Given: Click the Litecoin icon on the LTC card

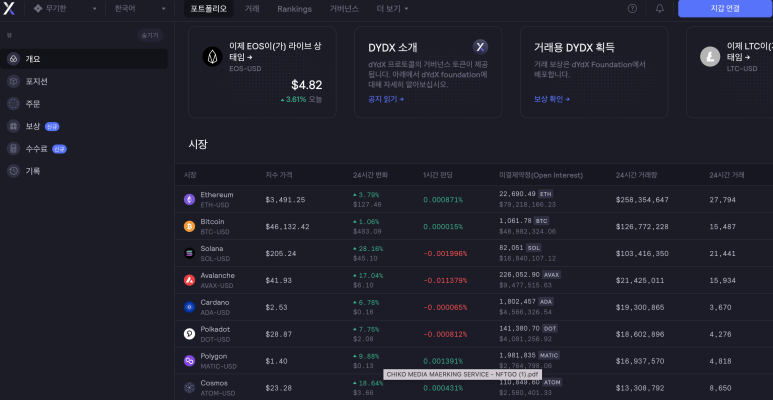Looking at the screenshot, I should [710, 56].
